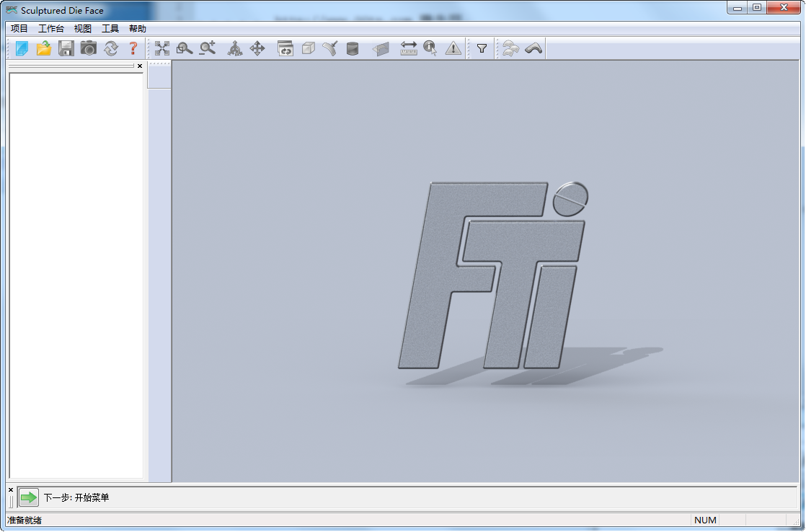Minimize the Sculptured Die Face window
The width and height of the screenshot is (806, 532).
738,7
